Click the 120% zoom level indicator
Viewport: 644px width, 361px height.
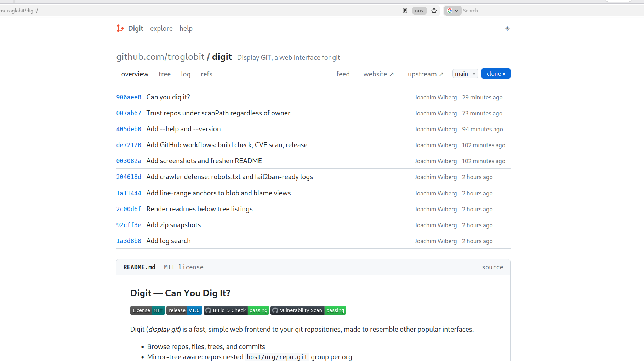click(419, 11)
